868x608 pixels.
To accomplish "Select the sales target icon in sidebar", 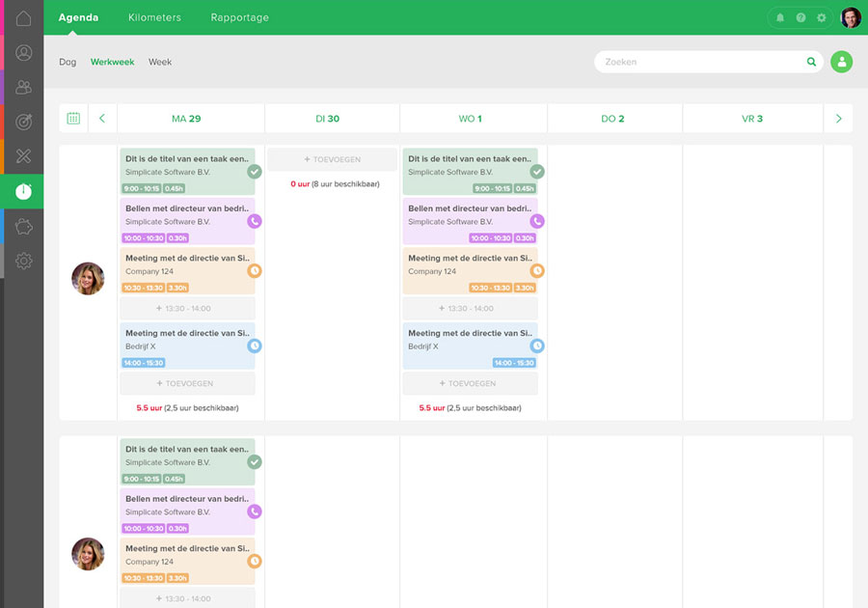I will pos(23,121).
